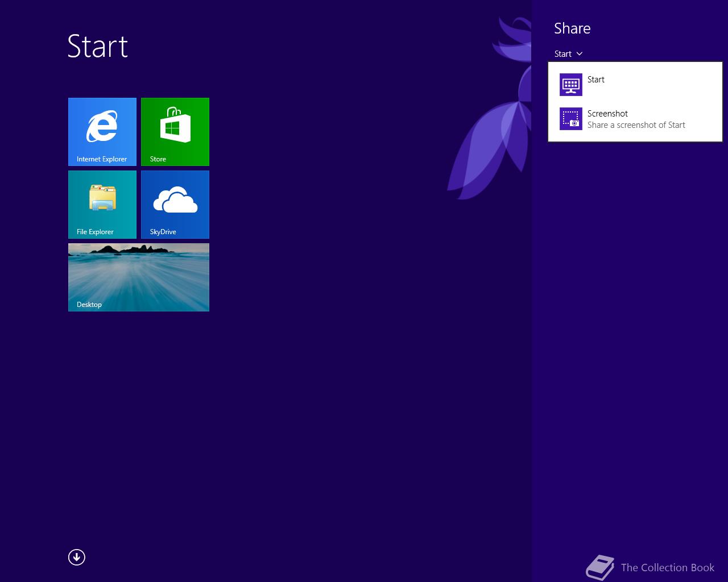
Task: Click the Share pane heading
Action: coord(572,28)
